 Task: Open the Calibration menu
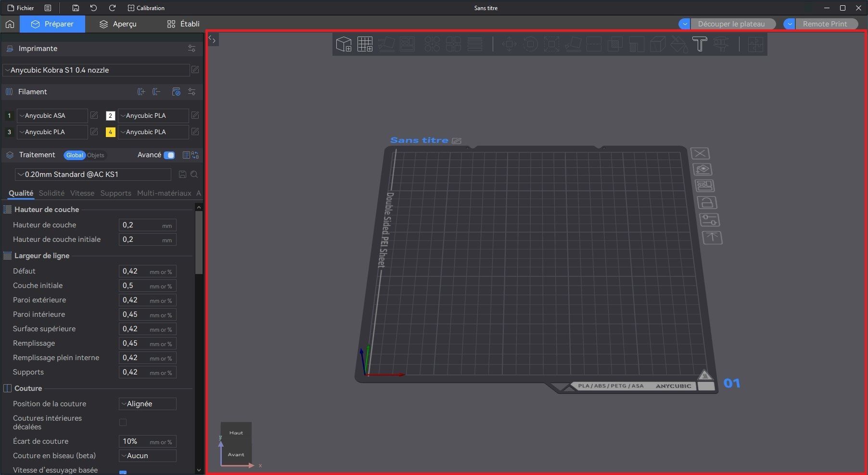click(x=146, y=8)
